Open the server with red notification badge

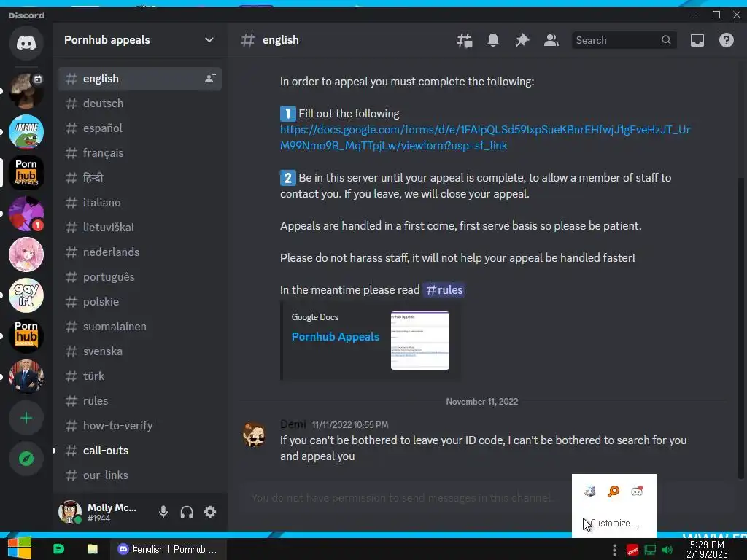click(26, 214)
